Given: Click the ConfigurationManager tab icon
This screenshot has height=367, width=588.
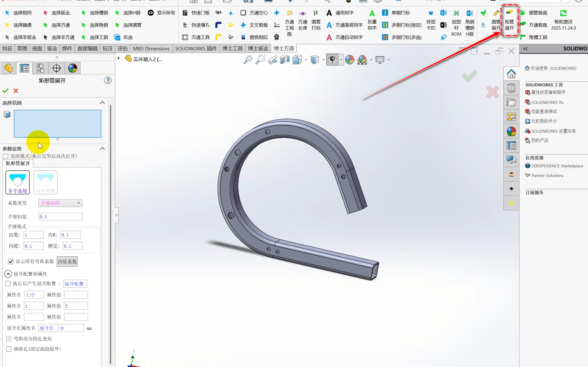Looking at the screenshot, I should click(40, 68).
